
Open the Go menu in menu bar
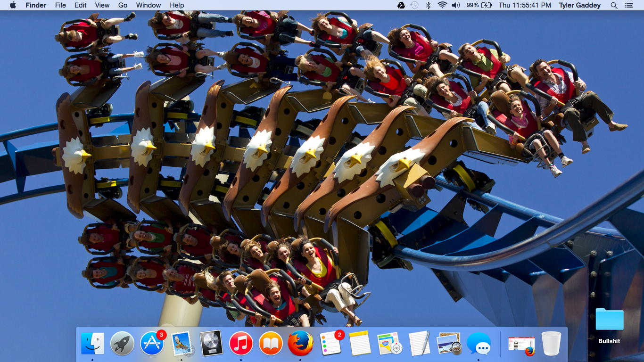point(123,5)
